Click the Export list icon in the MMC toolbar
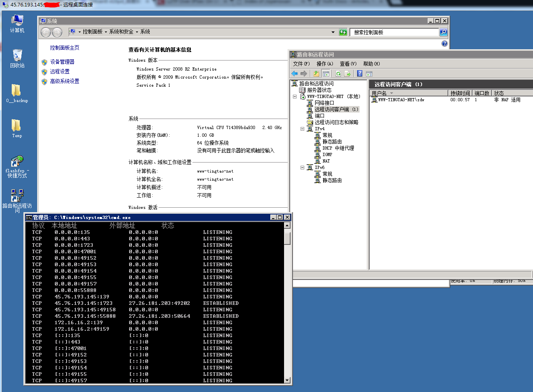The image size is (533, 392). [347, 73]
